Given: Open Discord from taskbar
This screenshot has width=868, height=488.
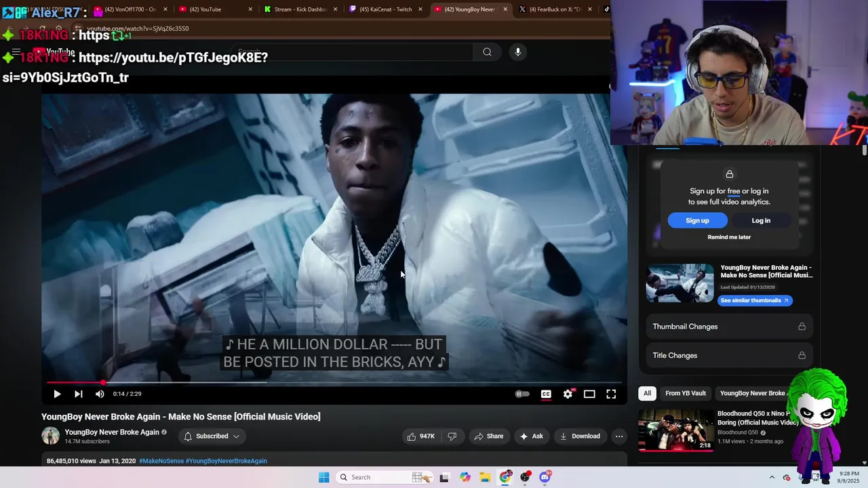Looking at the screenshot, I should [545, 477].
